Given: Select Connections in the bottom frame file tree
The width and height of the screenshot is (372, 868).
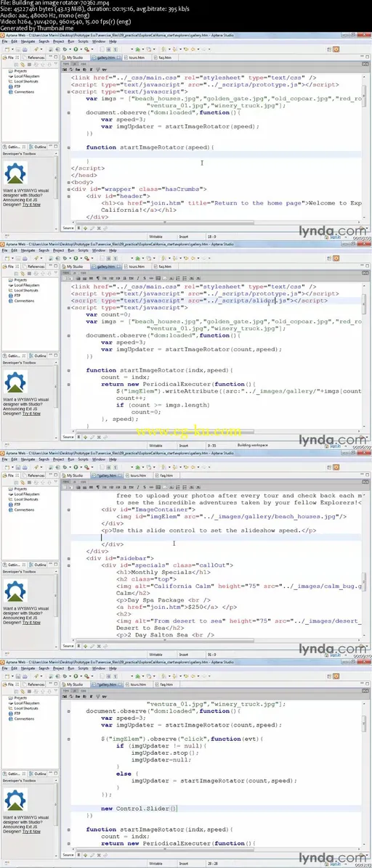Looking at the screenshot, I should 24,718.
